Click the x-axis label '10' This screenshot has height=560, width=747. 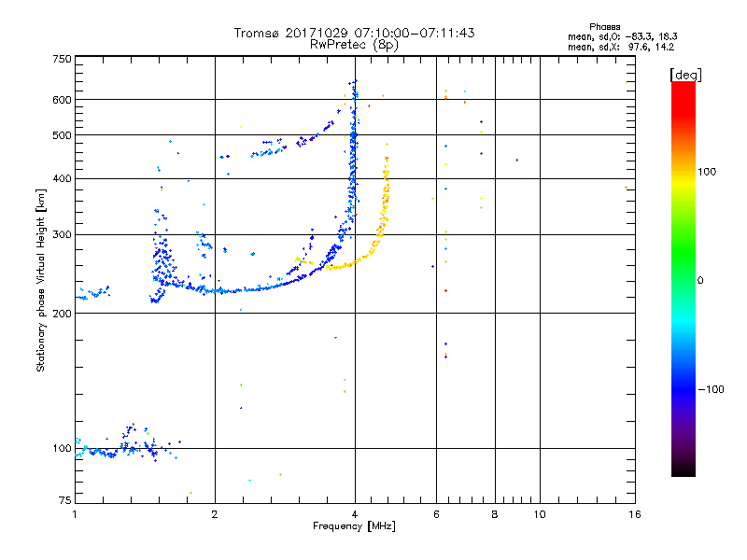pyautogui.click(x=540, y=514)
